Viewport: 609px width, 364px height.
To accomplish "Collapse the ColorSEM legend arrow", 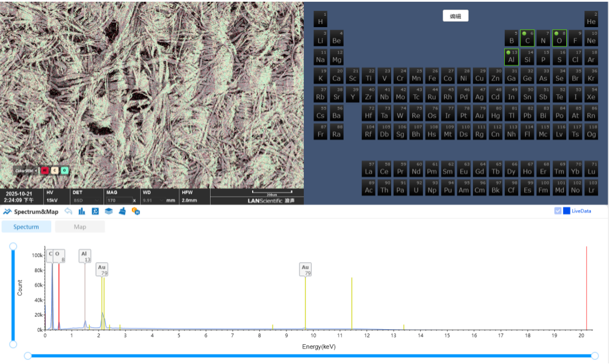I will tap(36, 170).
